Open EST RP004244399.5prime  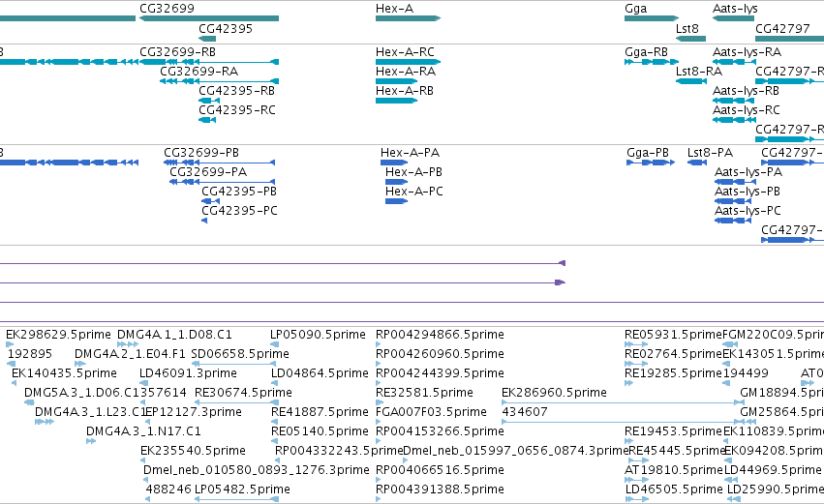440,373
